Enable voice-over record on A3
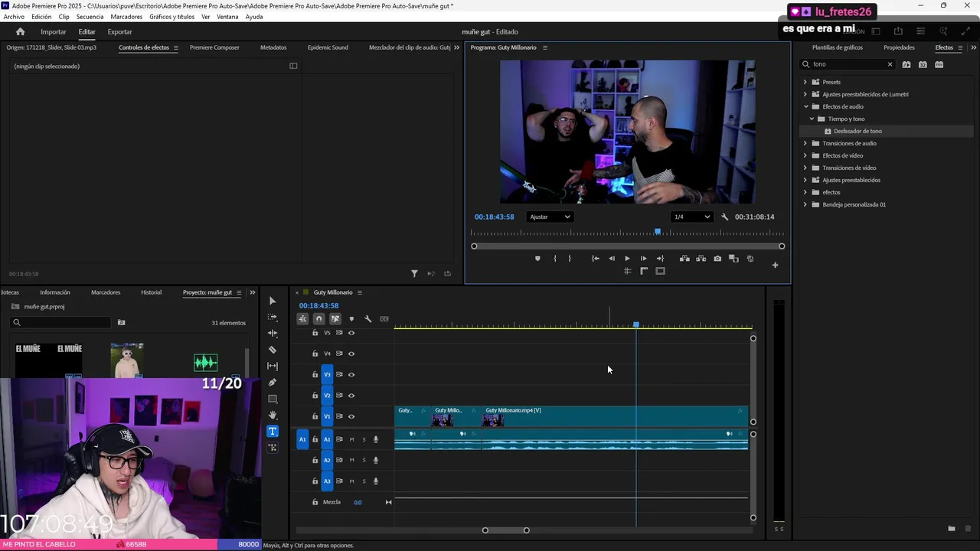Viewport: 980px width, 551px height. [375, 481]
